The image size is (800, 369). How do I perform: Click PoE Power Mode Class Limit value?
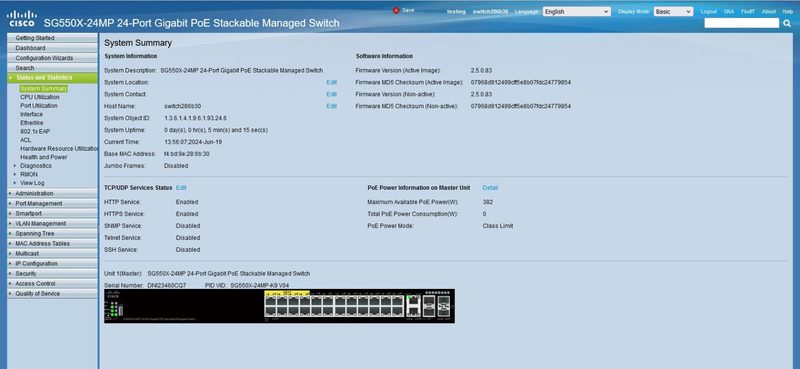[497, 226]
